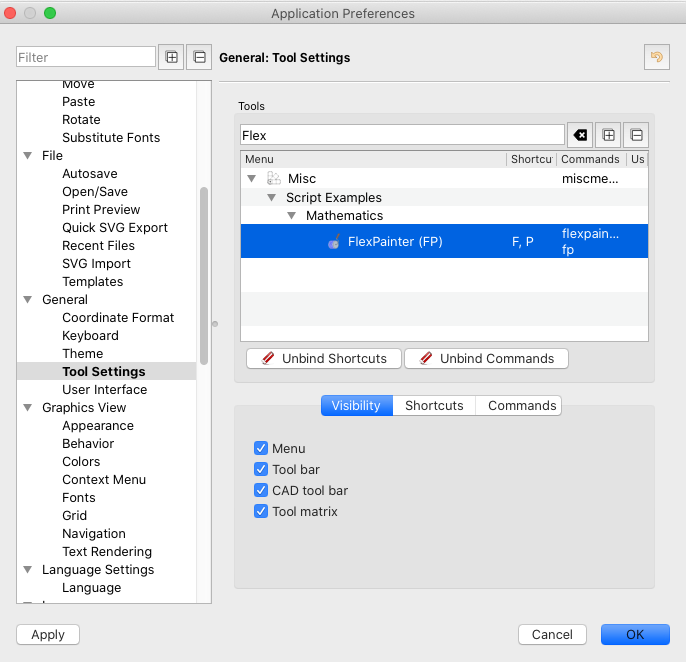The image size is (686, 662).
Task: Click the Apply button
Action: [48, 634]
